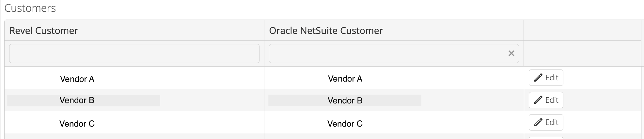The width and height of the screenshot is (644, 139).
Task: Click the pencil icon in Vendor C row
Action: pyautogui.click(x=538, y=122)
